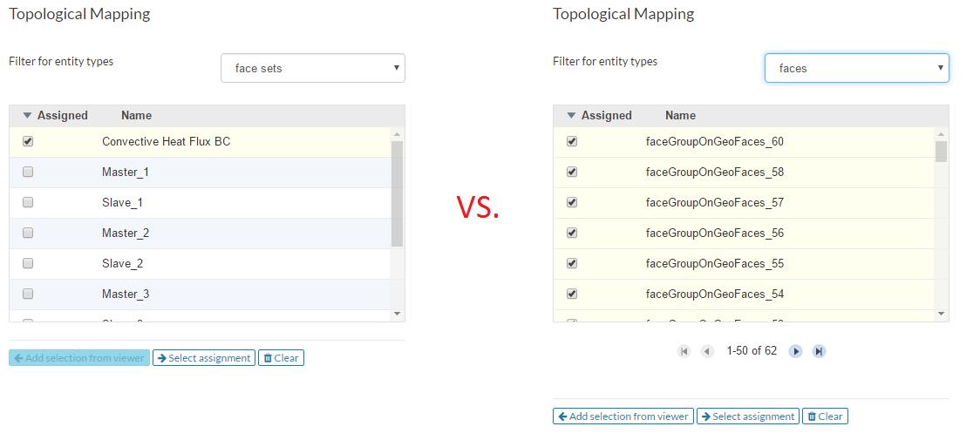Go to next page of faces list

(x=795, y=351)
